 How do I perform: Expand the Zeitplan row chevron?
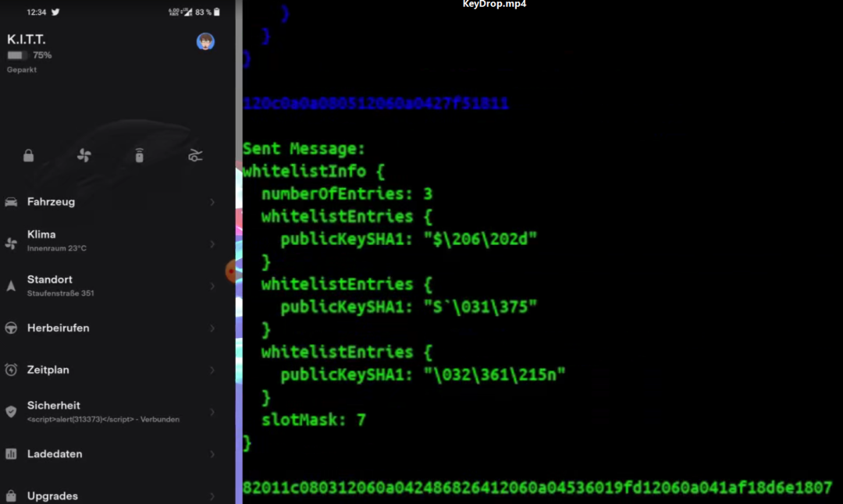(x=212, y=371)
